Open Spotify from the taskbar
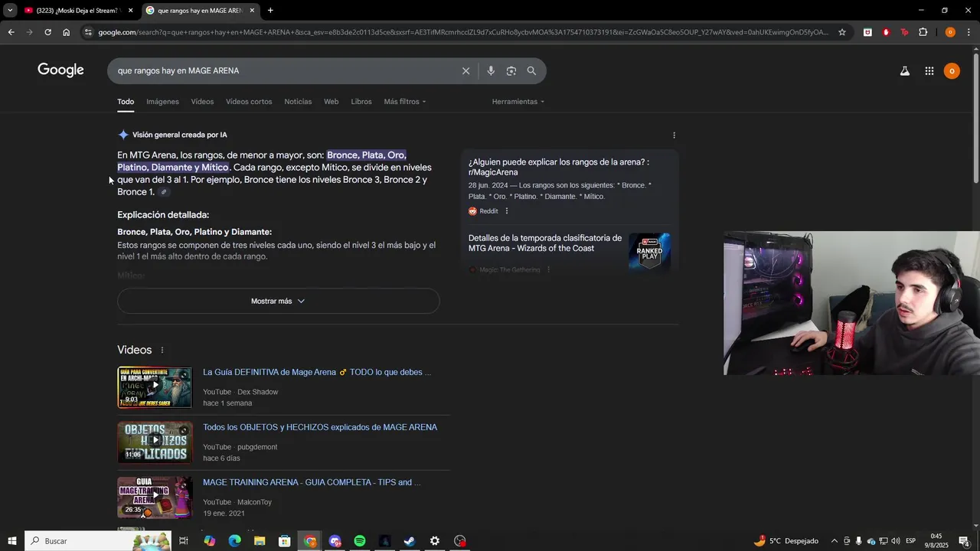The height and width of the screenshot is (551, 980). [360, 541]
